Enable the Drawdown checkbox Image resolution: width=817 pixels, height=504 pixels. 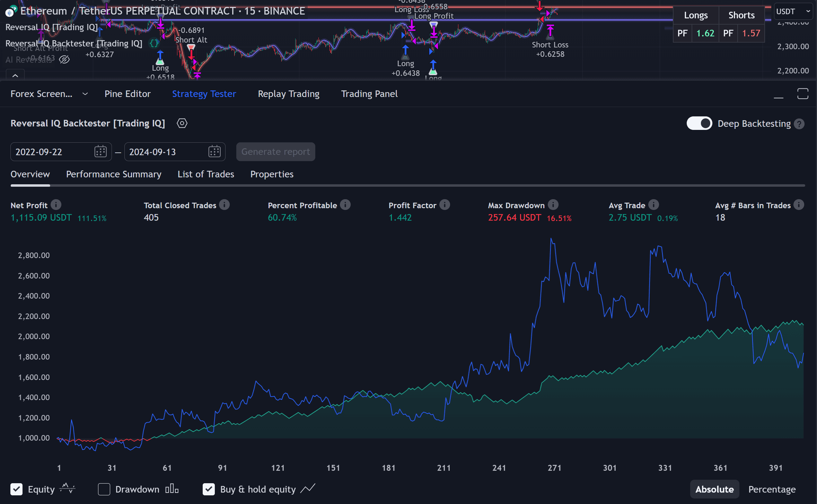(x=104, y=489)
